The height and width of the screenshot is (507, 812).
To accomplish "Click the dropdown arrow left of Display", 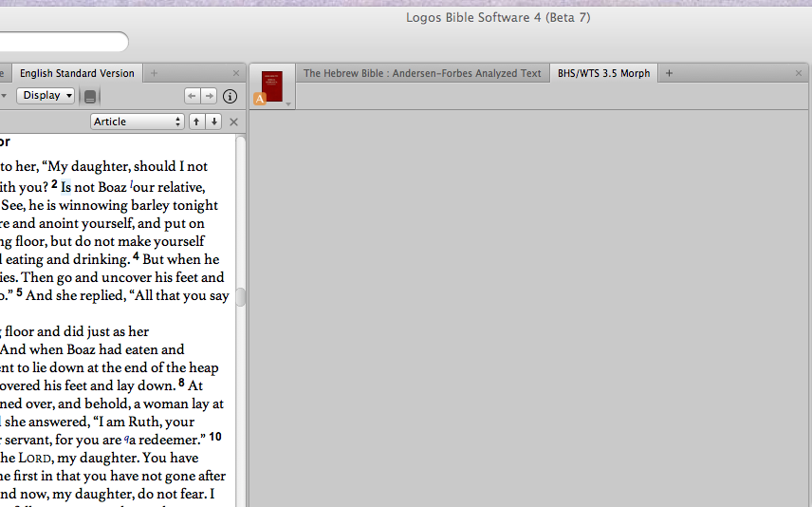I will (4, 96).
